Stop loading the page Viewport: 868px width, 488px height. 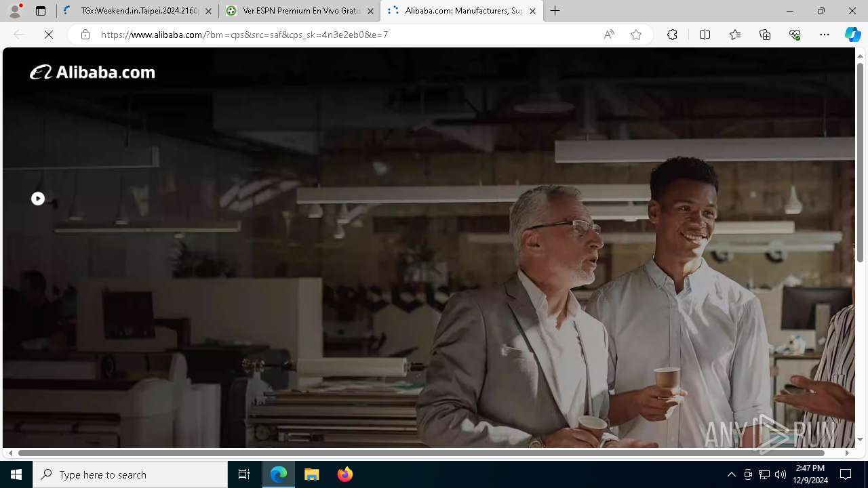(49, 35)
